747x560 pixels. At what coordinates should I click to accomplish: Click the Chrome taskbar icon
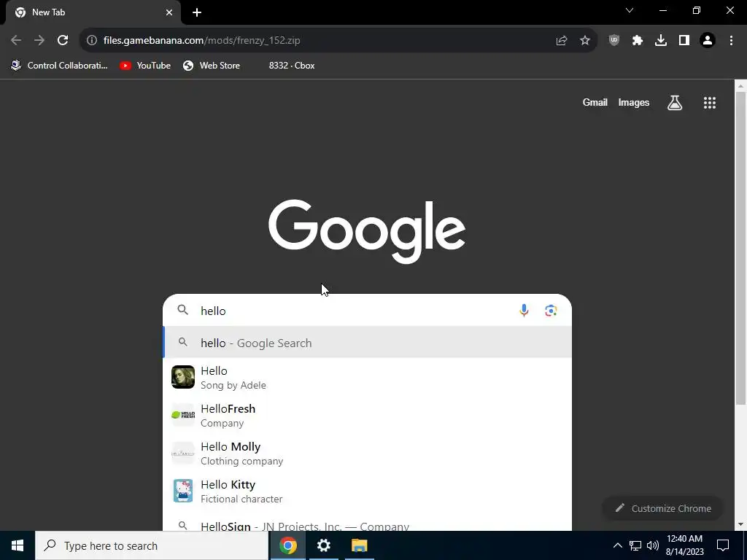click(x=287, y=545)
